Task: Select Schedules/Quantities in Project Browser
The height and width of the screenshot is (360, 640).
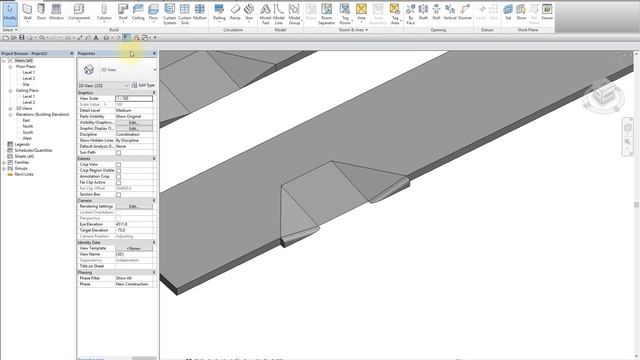Action: [33, 150]
